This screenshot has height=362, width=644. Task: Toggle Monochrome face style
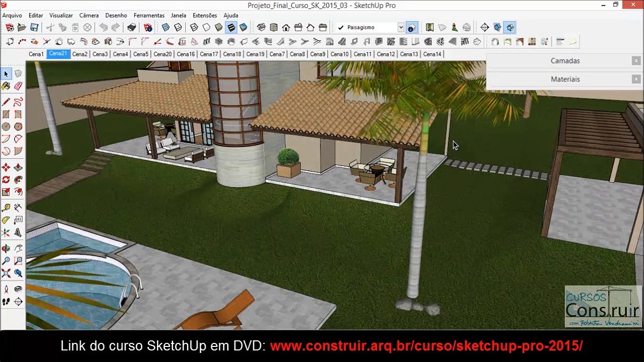point(244,27)
